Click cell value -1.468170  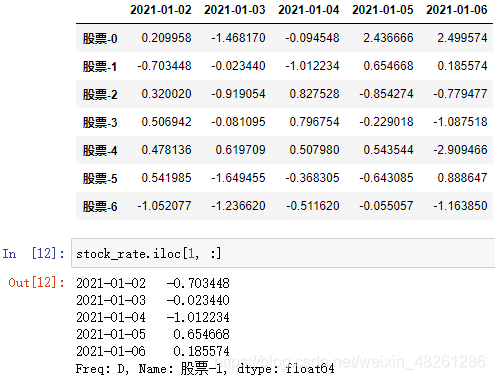(x=238, y=38)
